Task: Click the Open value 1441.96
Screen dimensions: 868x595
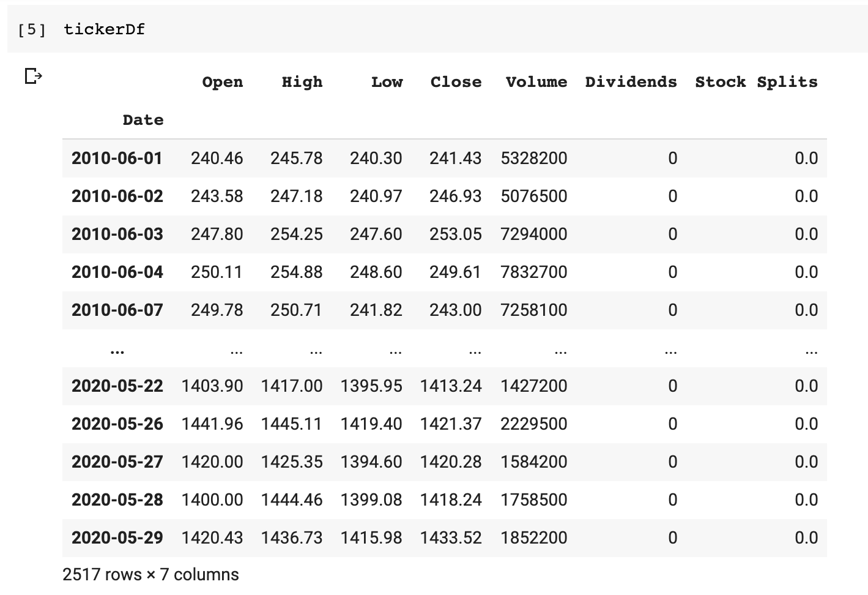Action: (212, 424)
